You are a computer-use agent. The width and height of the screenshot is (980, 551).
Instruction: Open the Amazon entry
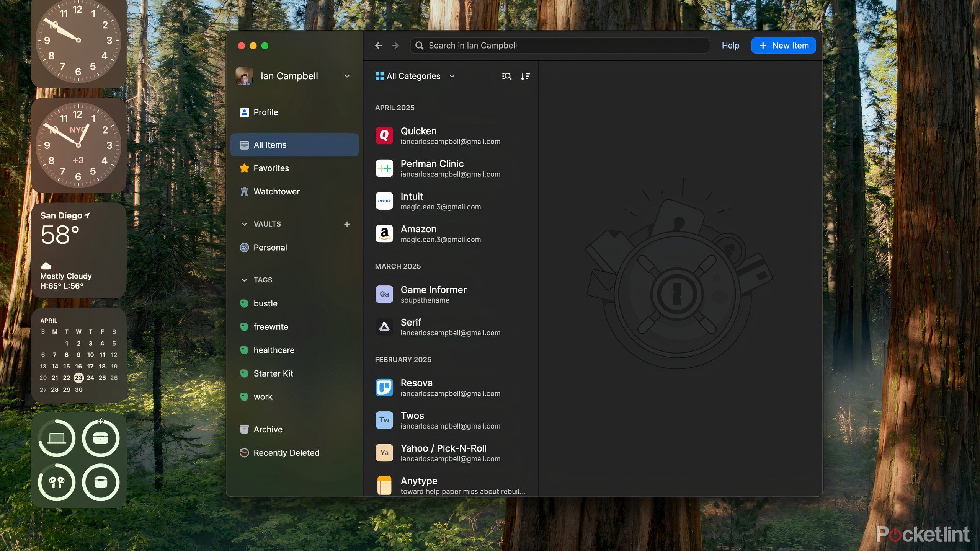451,233
